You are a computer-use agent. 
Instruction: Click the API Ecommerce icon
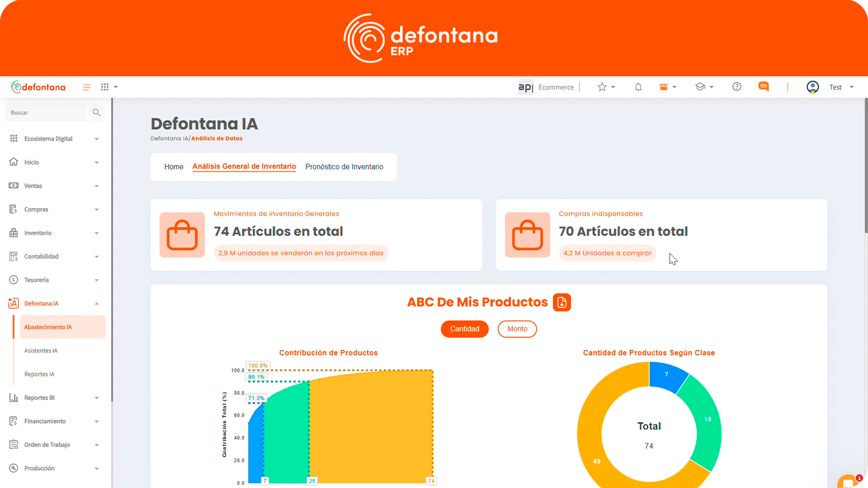pos(526,87)
